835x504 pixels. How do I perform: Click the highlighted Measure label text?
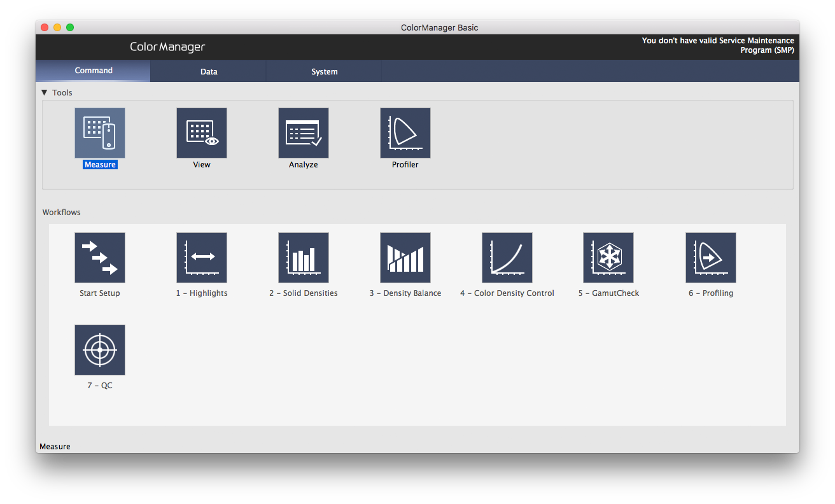point(100,165)
